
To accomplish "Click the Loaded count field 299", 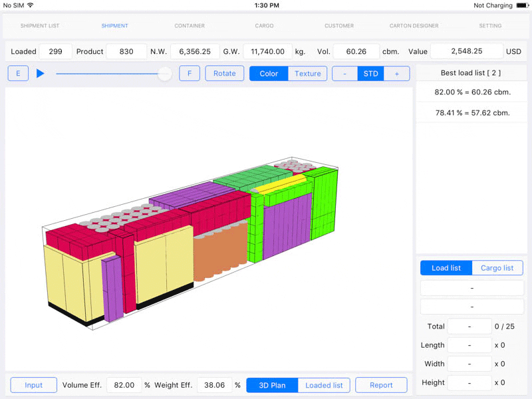I will click(56, 52).
